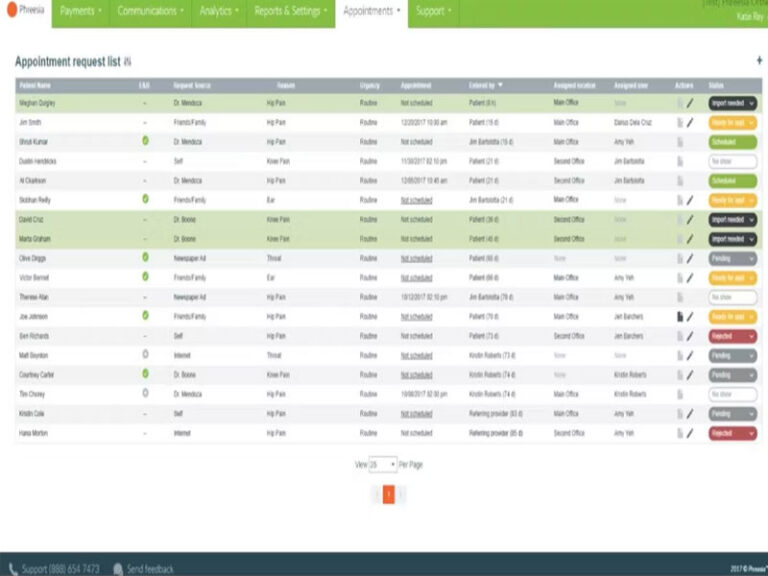Open yellow status dropdown for Jim Smith

733,122
